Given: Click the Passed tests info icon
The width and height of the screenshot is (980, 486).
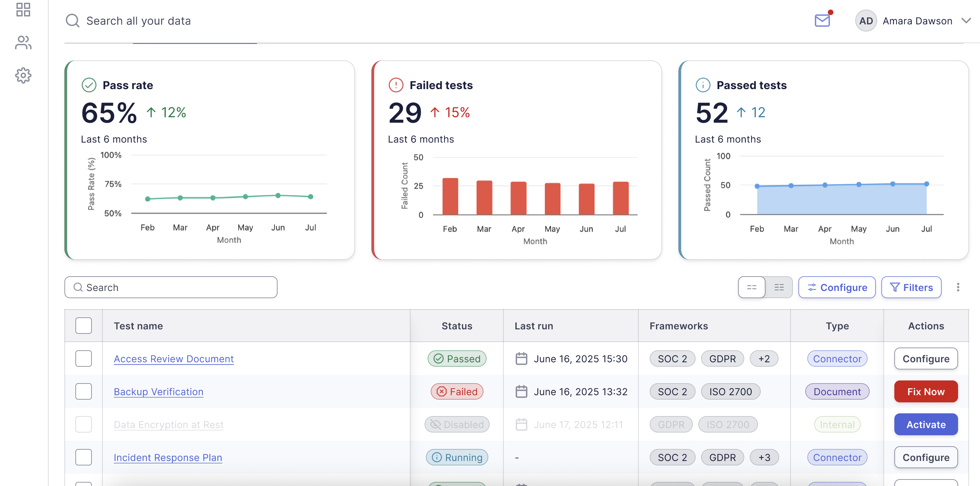Looking at the screenshot, I should (703, 85).
